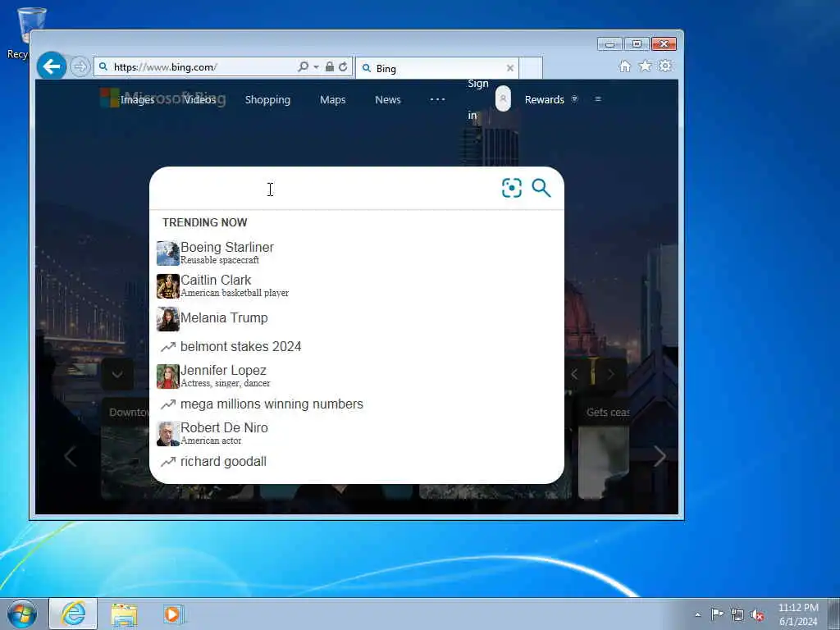Viewport: 840px width, 630px height.
Task: Show previous background image chevron
Action: [x=574, y=374]
